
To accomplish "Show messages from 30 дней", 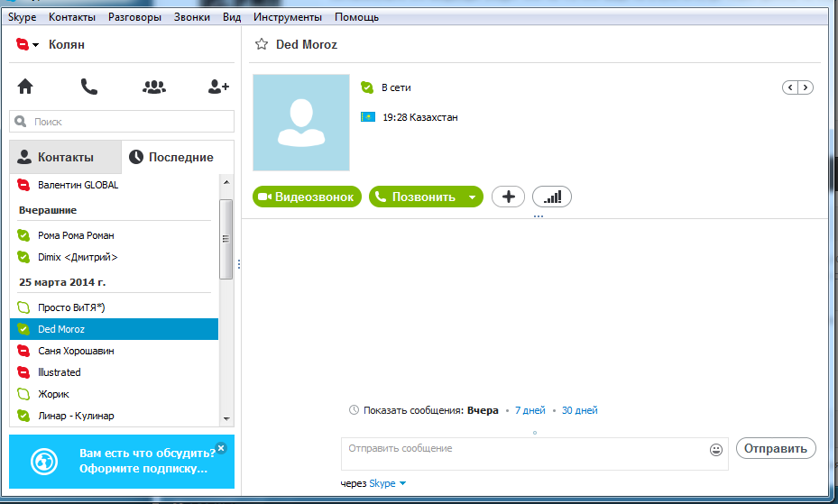I will coord(579,410).
